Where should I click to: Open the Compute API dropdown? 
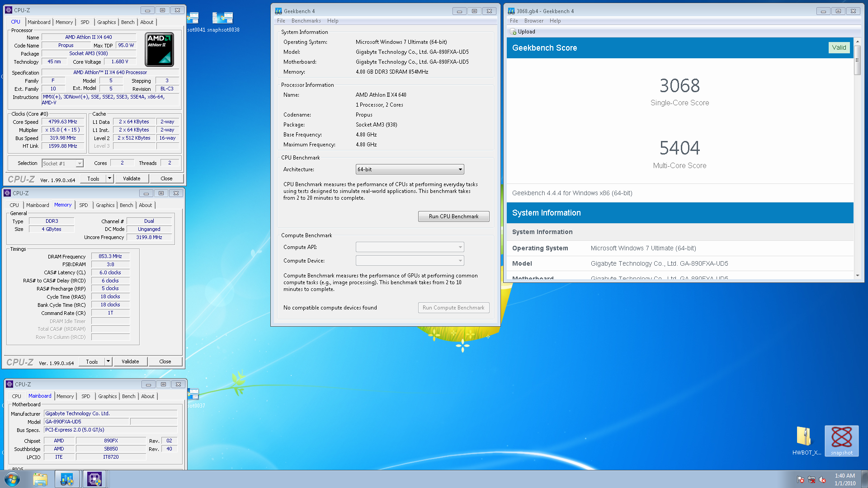coord(410,247)
